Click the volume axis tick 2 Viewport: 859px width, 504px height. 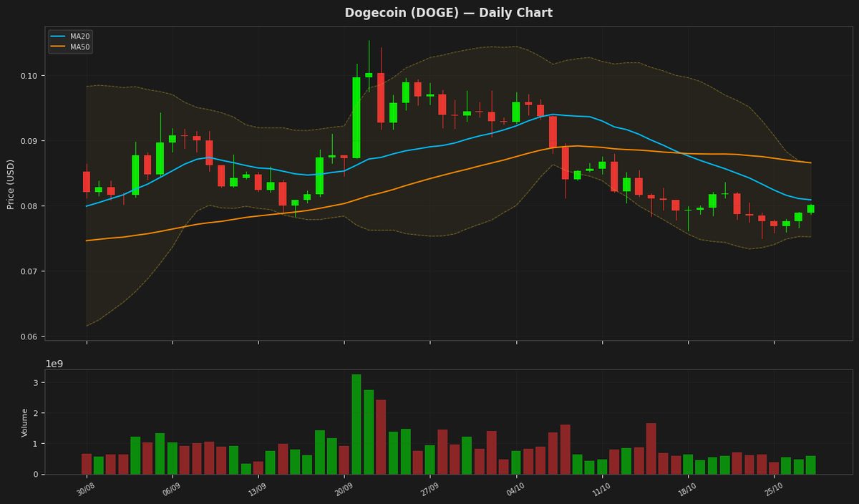(x=35, y=413)
